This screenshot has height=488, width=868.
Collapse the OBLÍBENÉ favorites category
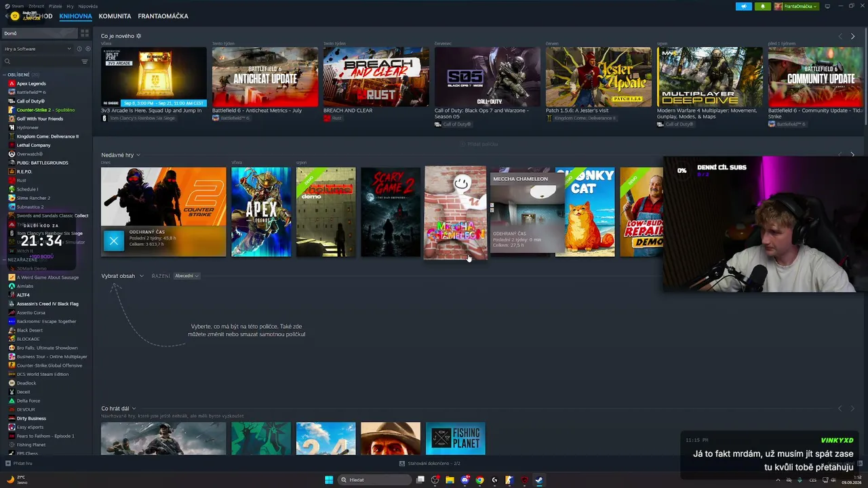(5, 75)
